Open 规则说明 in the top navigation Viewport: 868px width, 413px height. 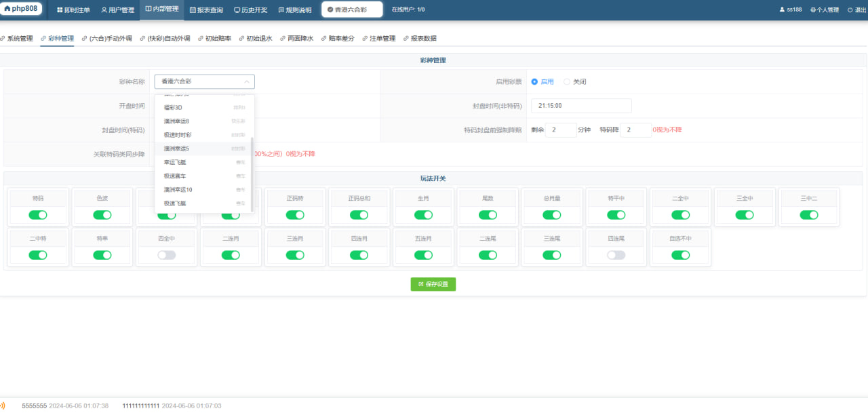[295, 10]
